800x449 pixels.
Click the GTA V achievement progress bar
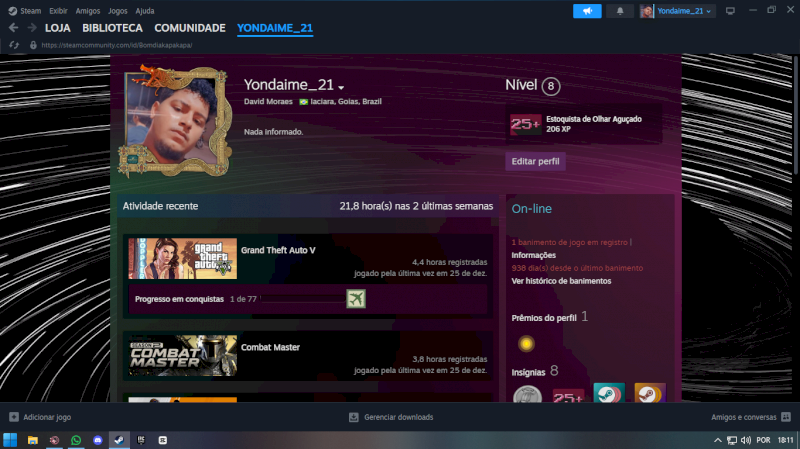coord(303,299)
